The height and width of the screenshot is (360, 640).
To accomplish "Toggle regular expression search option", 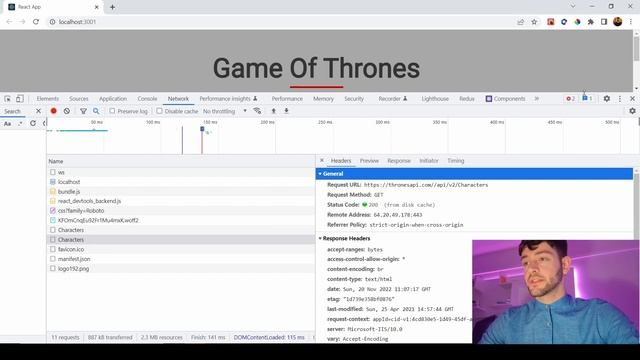I will pyautogui.click(x=20, y=123).
